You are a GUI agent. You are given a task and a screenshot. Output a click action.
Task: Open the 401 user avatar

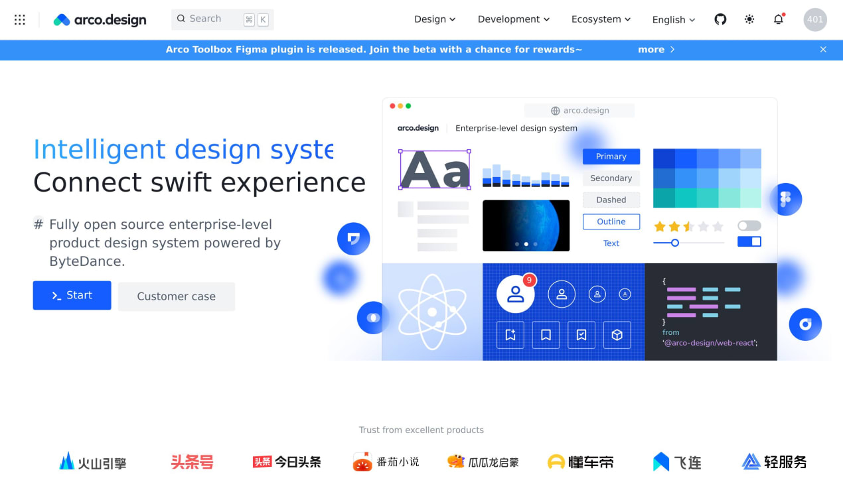pyautogui.click(x=815, y=19)
